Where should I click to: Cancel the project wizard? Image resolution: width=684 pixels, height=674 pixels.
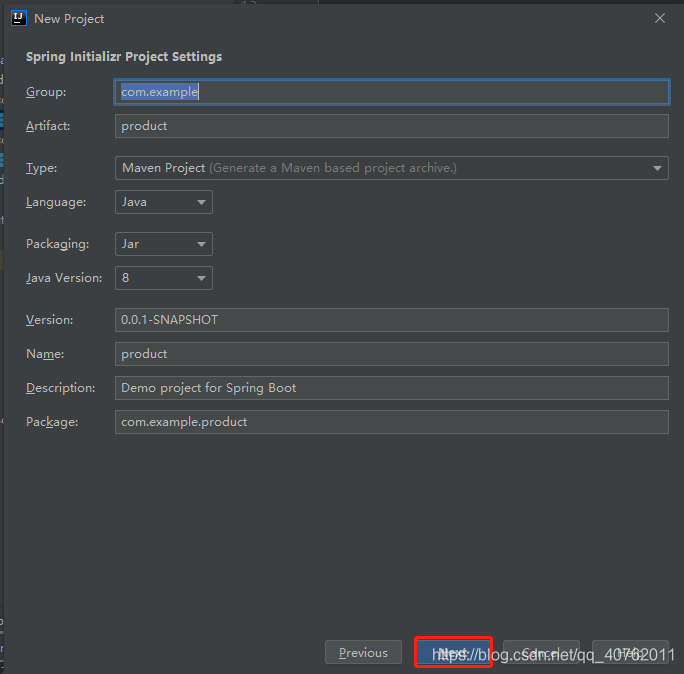[x=541, y=652]
